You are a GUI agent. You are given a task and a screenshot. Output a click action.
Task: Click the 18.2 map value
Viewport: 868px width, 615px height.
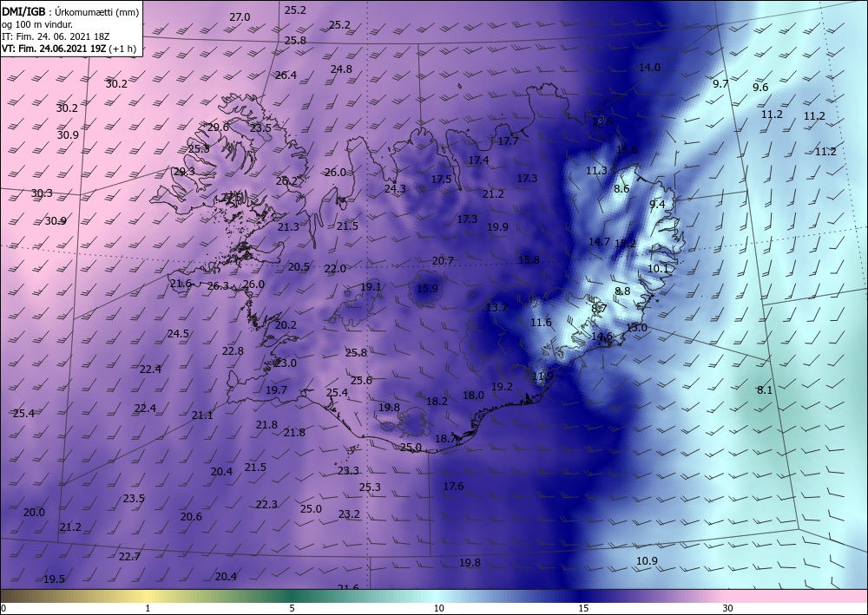pos(437,401)
